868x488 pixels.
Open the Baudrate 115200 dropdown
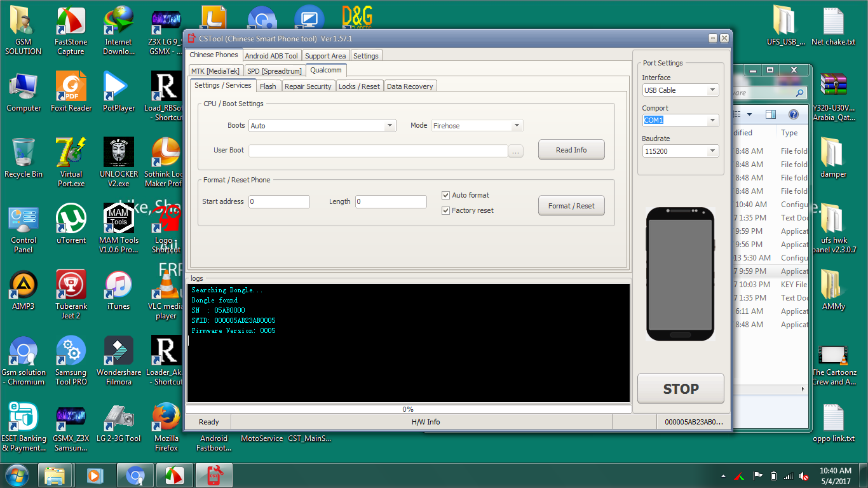point(712,151)
